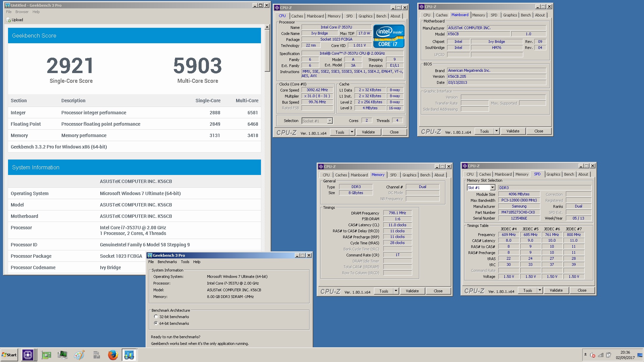Click the Show Desktop icon next to the clock

point(640,355)
